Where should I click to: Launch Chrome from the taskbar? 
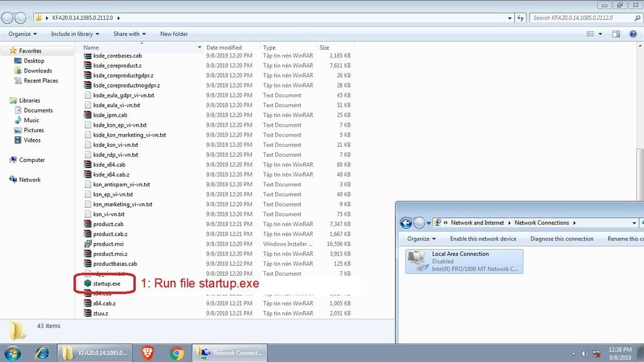pos(177,353)
